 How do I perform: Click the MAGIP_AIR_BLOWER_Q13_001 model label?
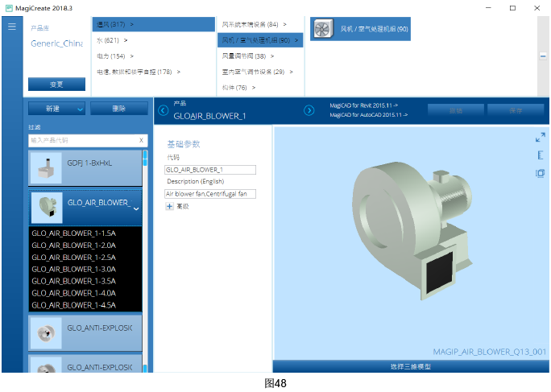pos(490,352)
